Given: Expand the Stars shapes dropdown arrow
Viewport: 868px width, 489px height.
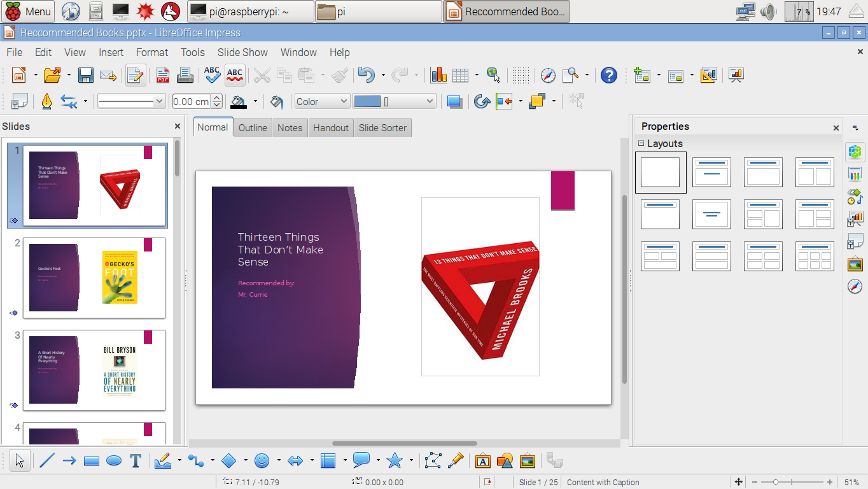Looking at the screenshot, I should pyautogui.click(x=411, y=461).
